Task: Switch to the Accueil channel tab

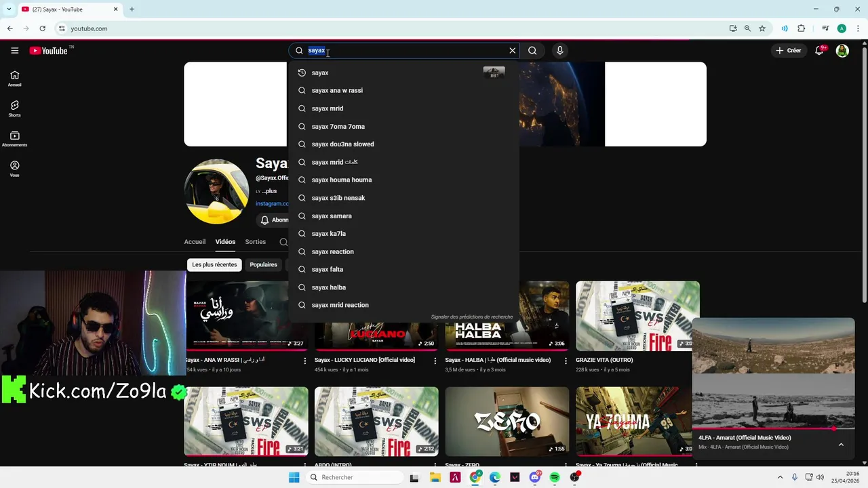Action: pyautogui.click(x=195, y=242)
